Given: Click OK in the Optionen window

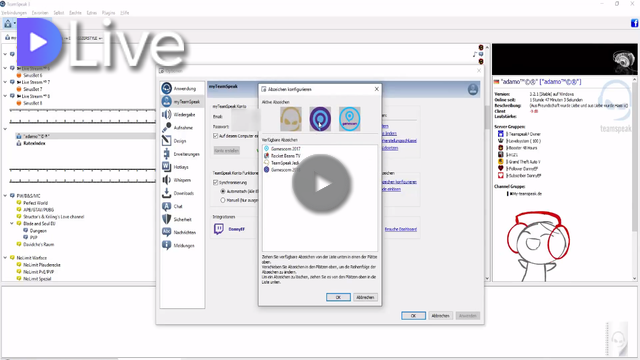Looking at the screenshot, I should (413, 316).
